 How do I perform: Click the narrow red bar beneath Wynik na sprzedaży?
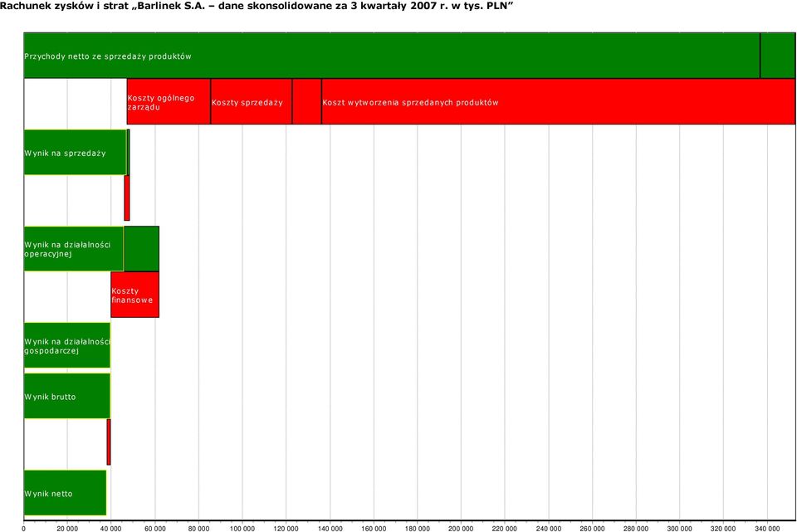pyautogui.click(x=127, y=198)
